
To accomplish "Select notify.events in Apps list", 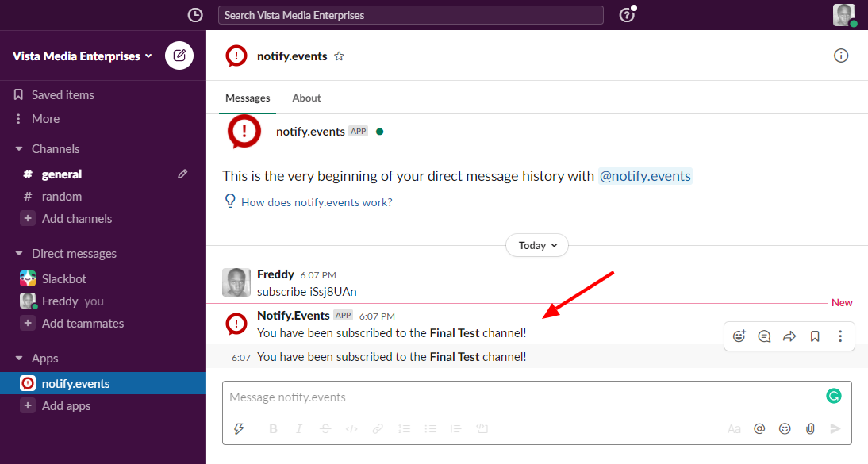I will (x=103, y=383).
